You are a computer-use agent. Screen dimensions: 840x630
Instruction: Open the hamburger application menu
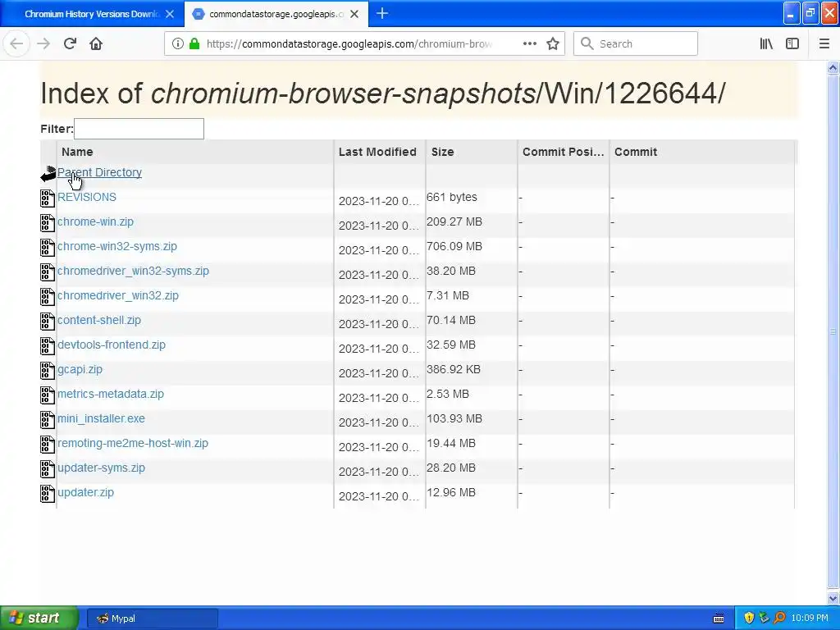[824, 43]
